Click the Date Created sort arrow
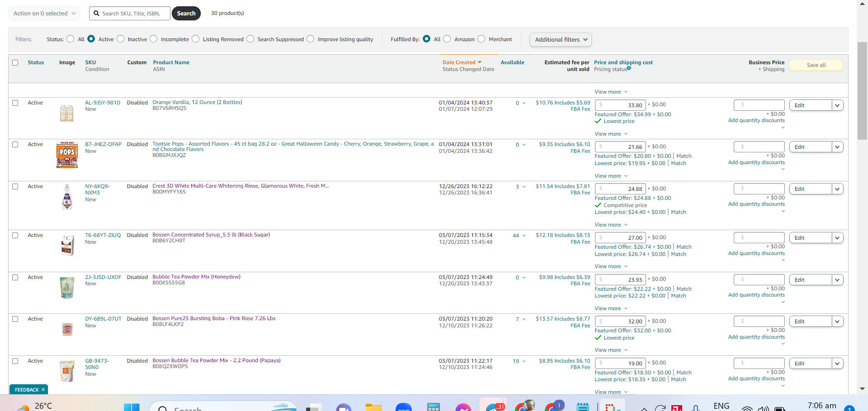The height and width of the screenshot is (411, 868). click(480, 62)
